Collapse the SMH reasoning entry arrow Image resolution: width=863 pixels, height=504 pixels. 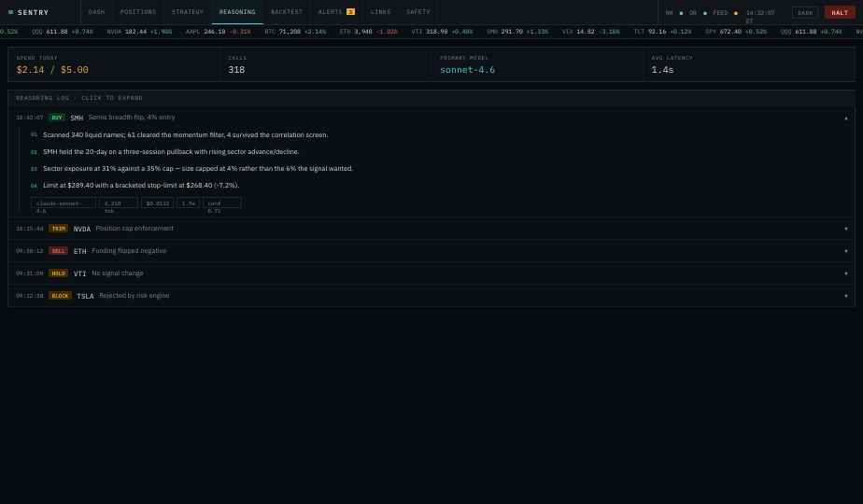(846, 118)
